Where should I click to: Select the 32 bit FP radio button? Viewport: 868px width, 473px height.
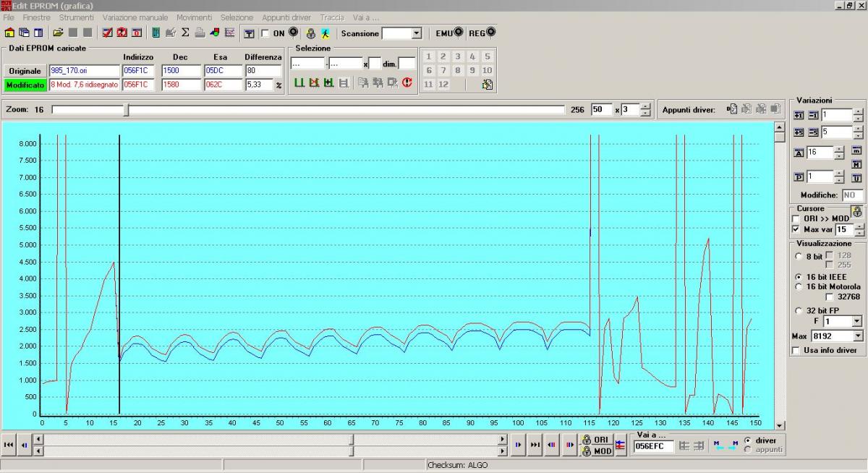pos(799,311)
